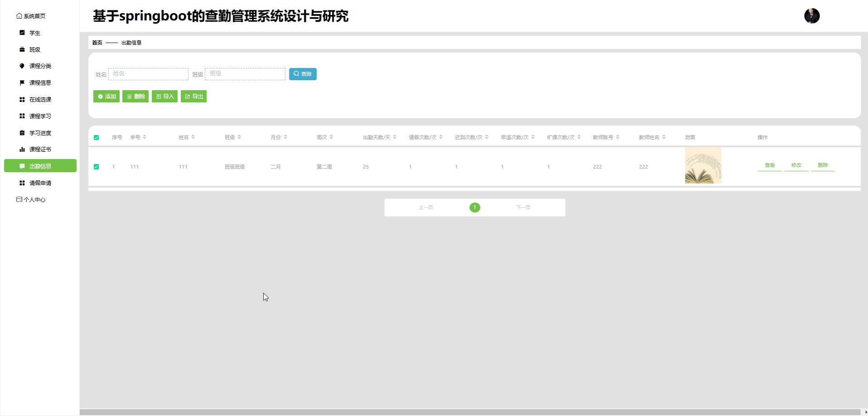Viewport: 868px width, 416px height.
Task: Sort by 出勤天数/天 column arrows
Action: (x=395, y=137)
